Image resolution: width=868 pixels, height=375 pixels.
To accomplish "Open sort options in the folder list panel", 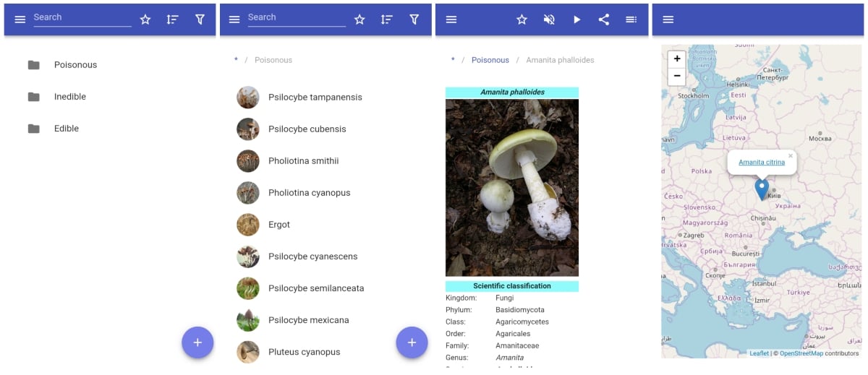I will (172, 20).
